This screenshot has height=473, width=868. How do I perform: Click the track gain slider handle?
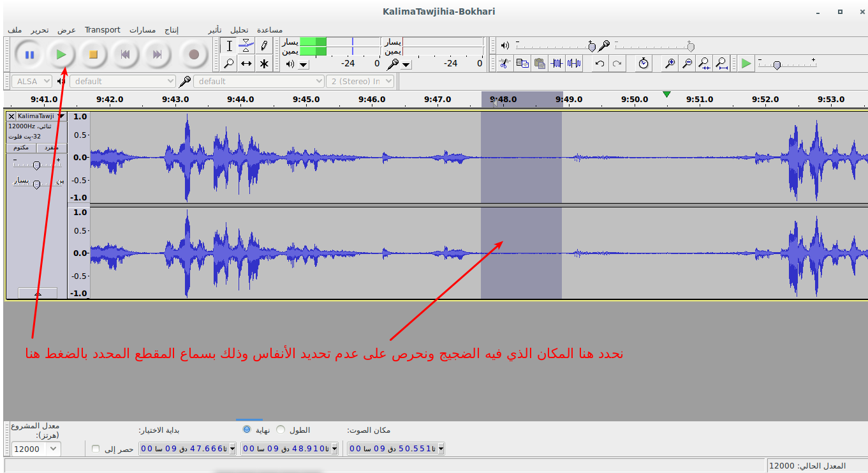(36, 165)
